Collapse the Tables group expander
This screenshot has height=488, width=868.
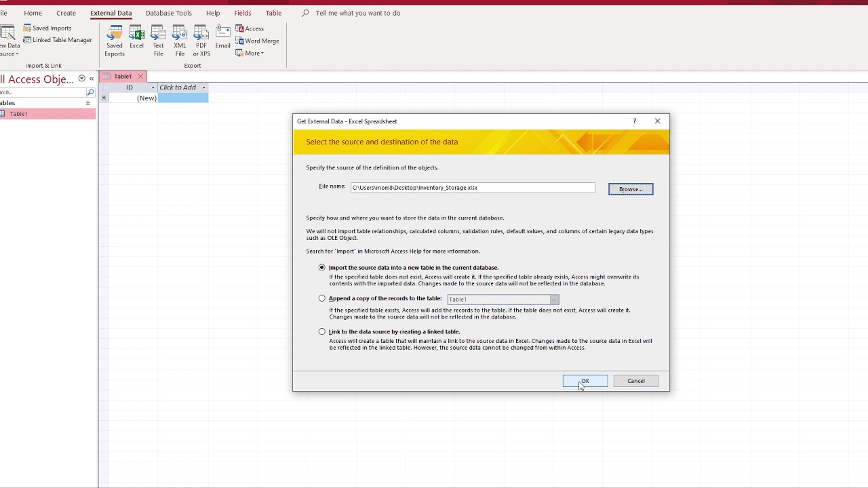pos(87,103)
